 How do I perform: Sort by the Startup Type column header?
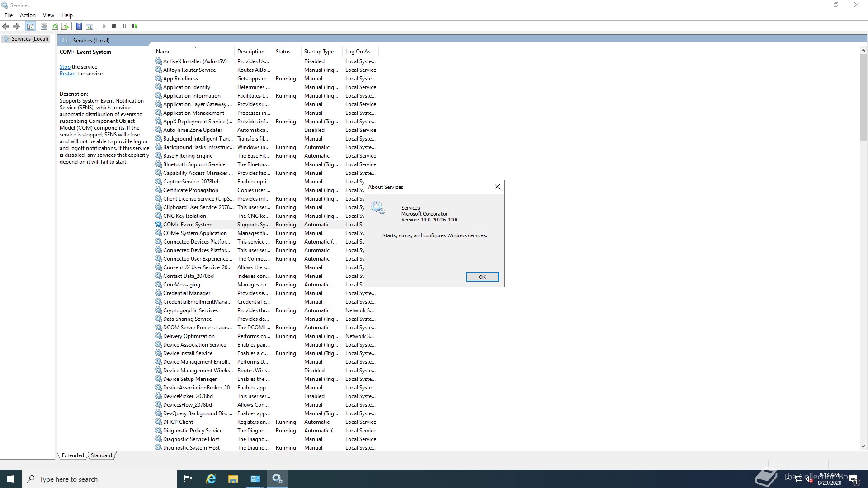[322, 52]
